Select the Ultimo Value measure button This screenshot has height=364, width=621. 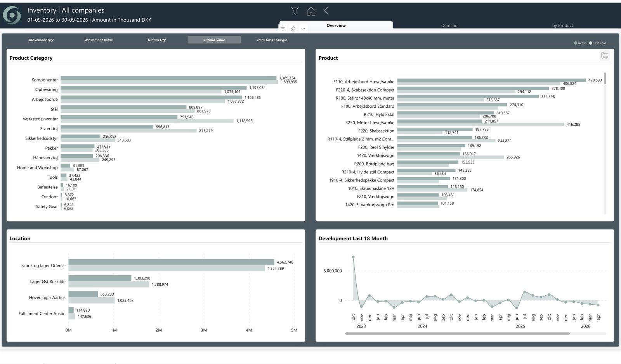(x=214, y=40)
